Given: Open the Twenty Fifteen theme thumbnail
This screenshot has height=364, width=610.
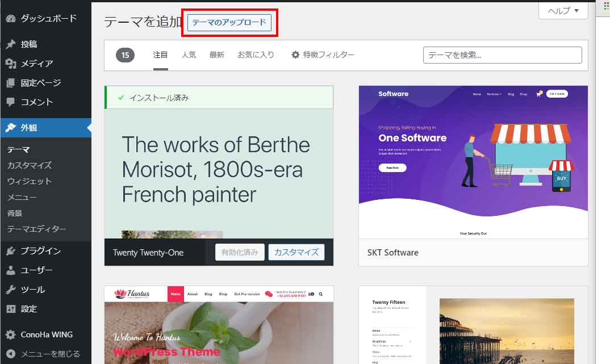Looking at the screenshot, I should point(473,325).
